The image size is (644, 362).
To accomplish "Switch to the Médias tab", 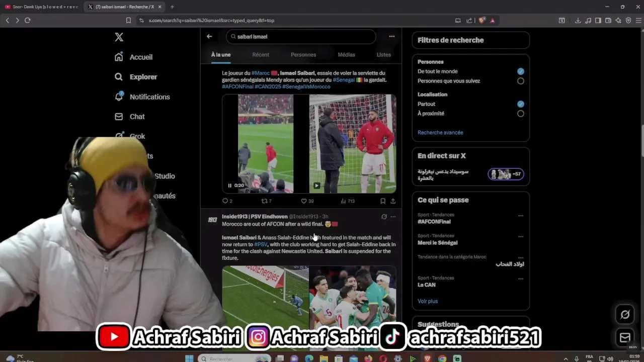I will (x=346, y=54).
